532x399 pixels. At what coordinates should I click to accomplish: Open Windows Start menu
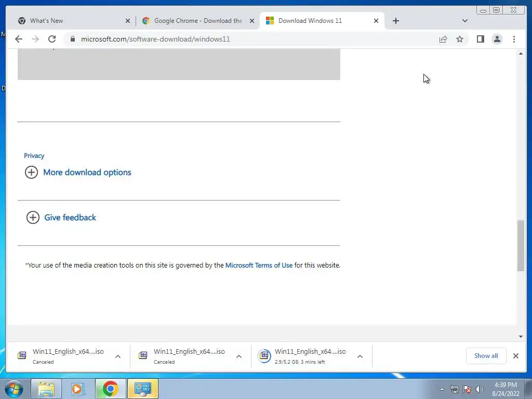coord(14,389)
